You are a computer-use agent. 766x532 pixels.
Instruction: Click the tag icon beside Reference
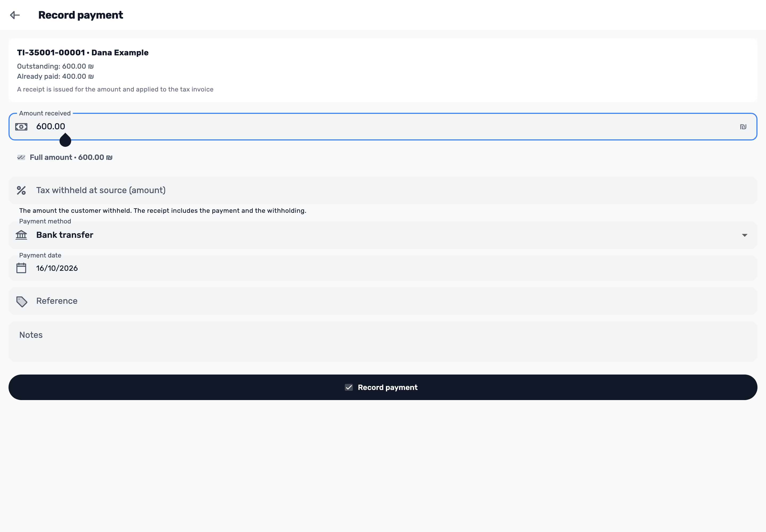click(x=22, y=302)
